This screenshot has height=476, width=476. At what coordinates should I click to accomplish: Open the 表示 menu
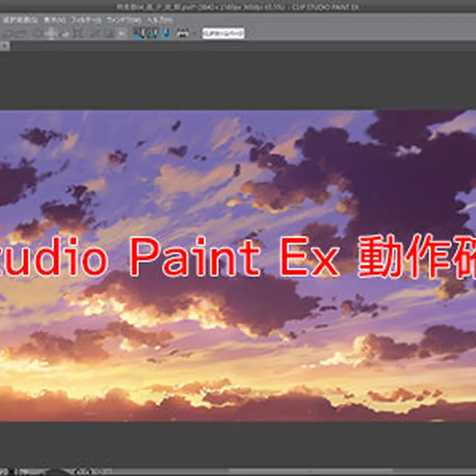(x=55, y=20)
